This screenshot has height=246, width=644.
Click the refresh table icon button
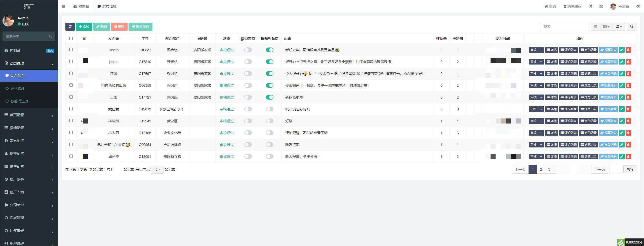70,27
